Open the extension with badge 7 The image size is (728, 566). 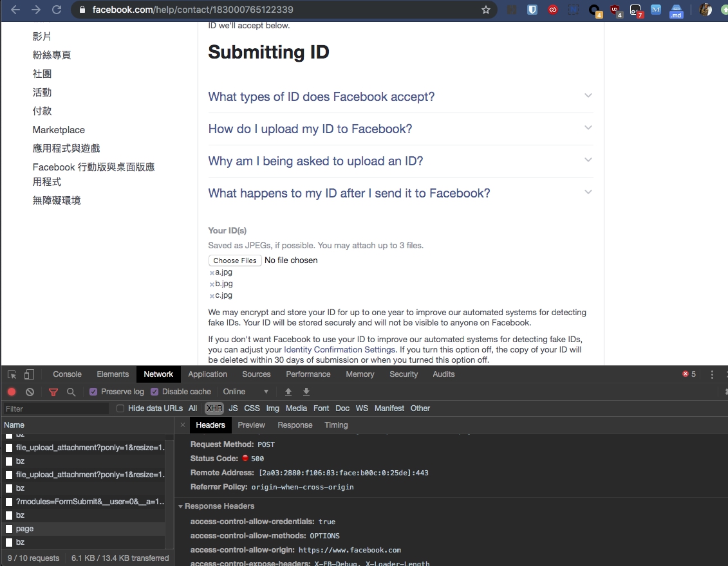[635, 10]
